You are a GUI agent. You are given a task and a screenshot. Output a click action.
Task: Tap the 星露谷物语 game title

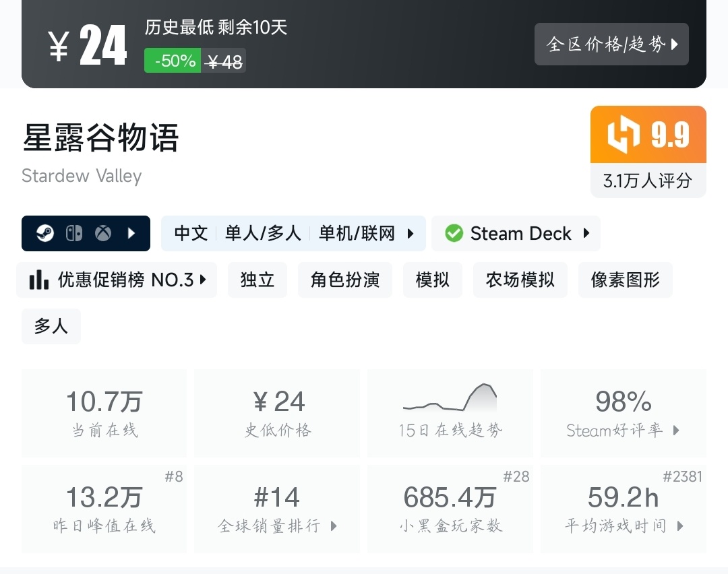pos(100,138)
